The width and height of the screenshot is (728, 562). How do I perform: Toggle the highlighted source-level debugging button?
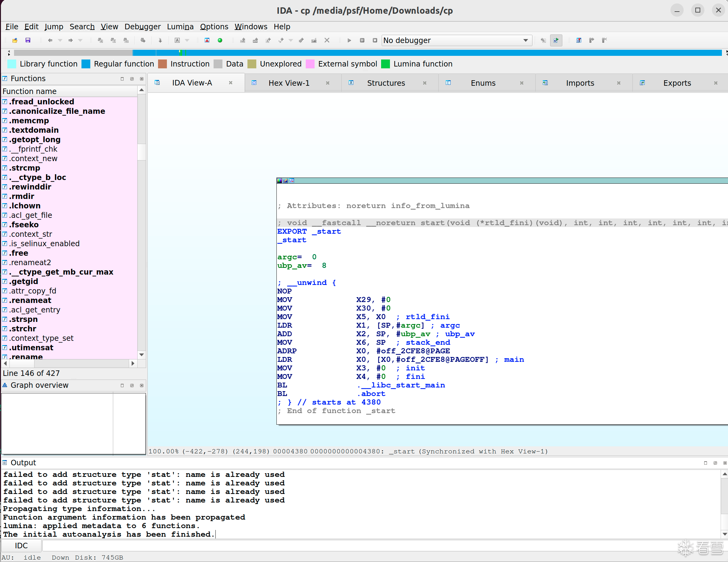pyautogui.click(x=556, y=40)
